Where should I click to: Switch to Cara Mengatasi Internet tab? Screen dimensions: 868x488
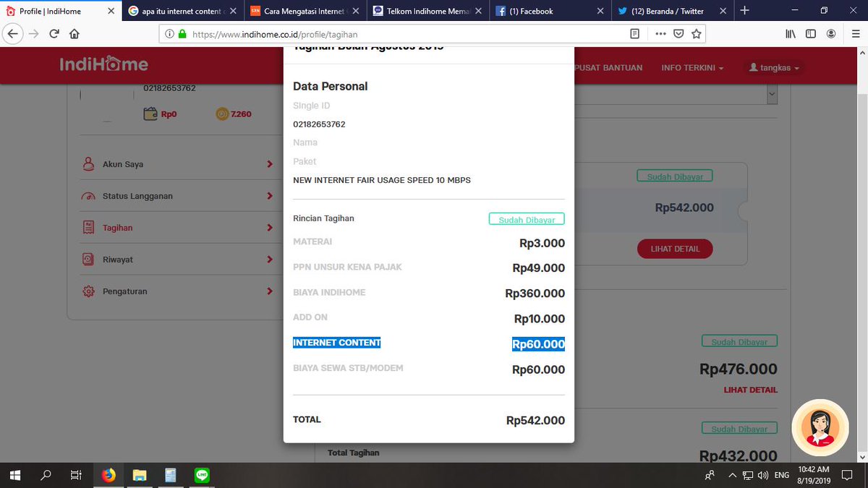[x=305, y=11]
